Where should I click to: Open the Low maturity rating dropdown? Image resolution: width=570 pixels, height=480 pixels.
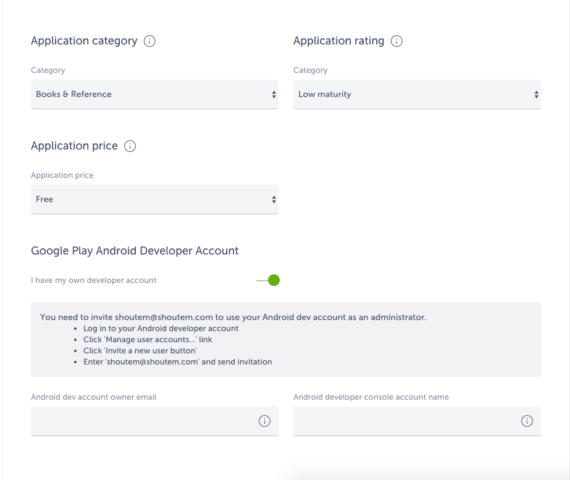[417, 95]
